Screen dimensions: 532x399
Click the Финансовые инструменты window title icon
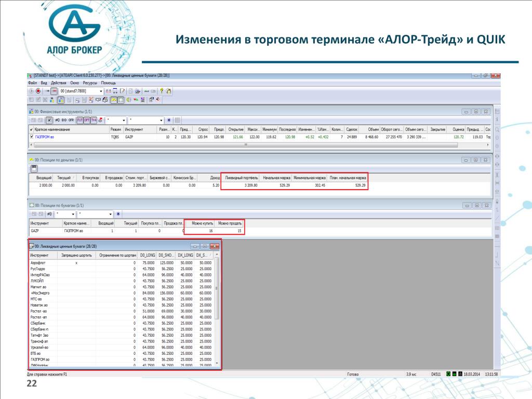(31, 111)
